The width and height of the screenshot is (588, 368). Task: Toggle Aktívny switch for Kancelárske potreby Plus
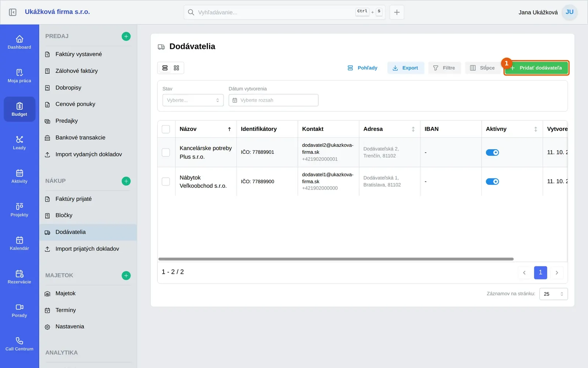tap(492, 152)
